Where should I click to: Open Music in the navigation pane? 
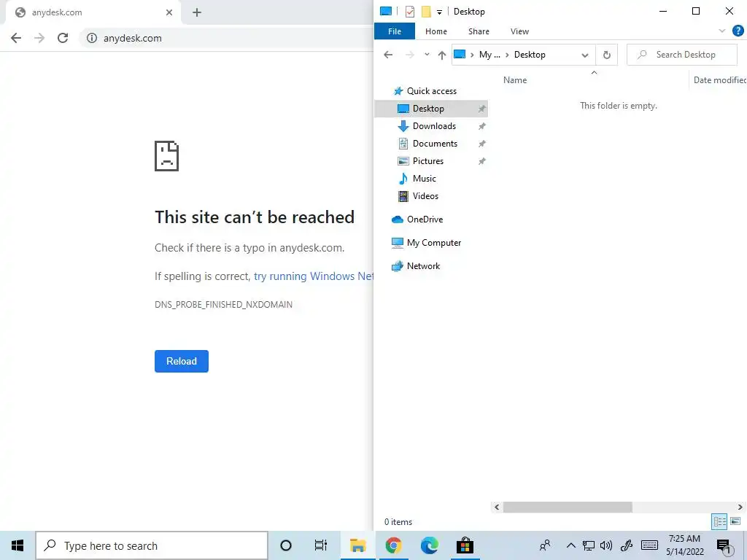tap(424, 179)
